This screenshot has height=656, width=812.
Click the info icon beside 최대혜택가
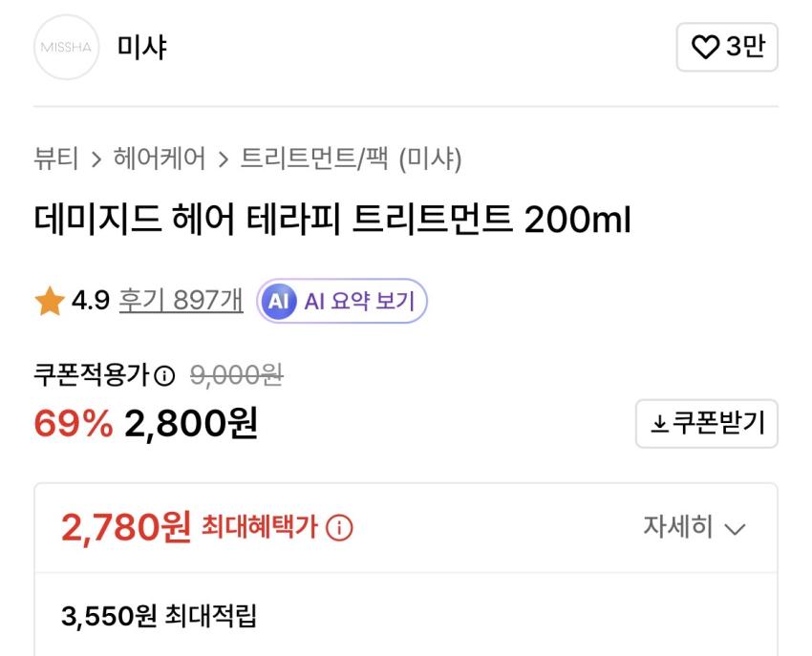tap(339, 527)
